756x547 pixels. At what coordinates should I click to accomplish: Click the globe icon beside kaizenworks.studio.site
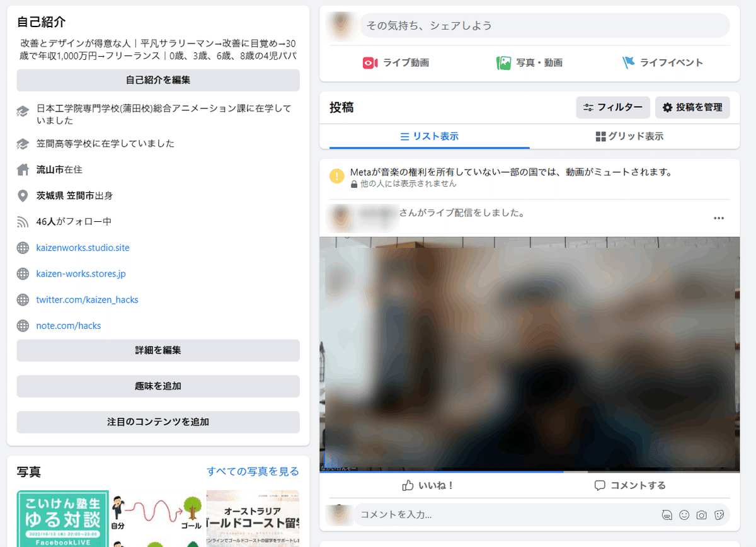click(x=23, y=248)
